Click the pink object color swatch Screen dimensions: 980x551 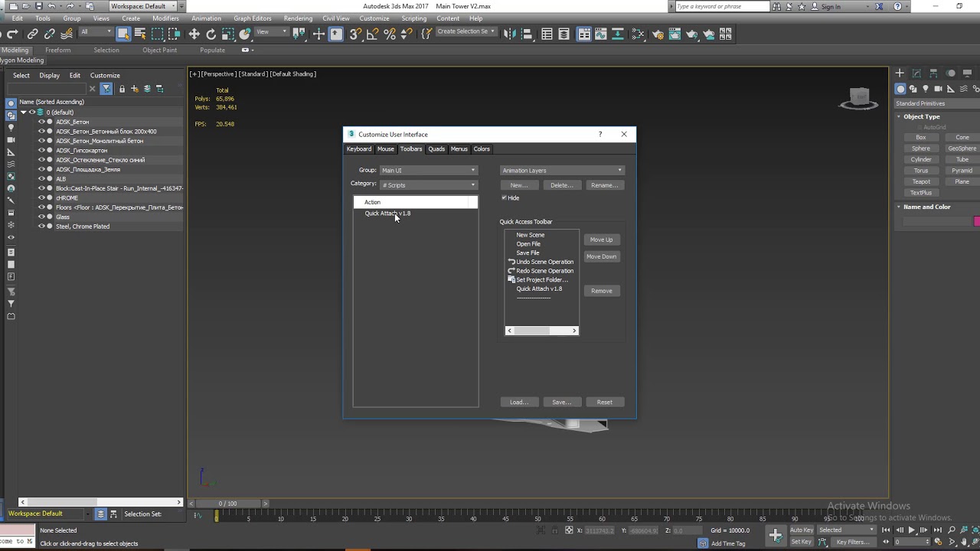tap(976, 221)
